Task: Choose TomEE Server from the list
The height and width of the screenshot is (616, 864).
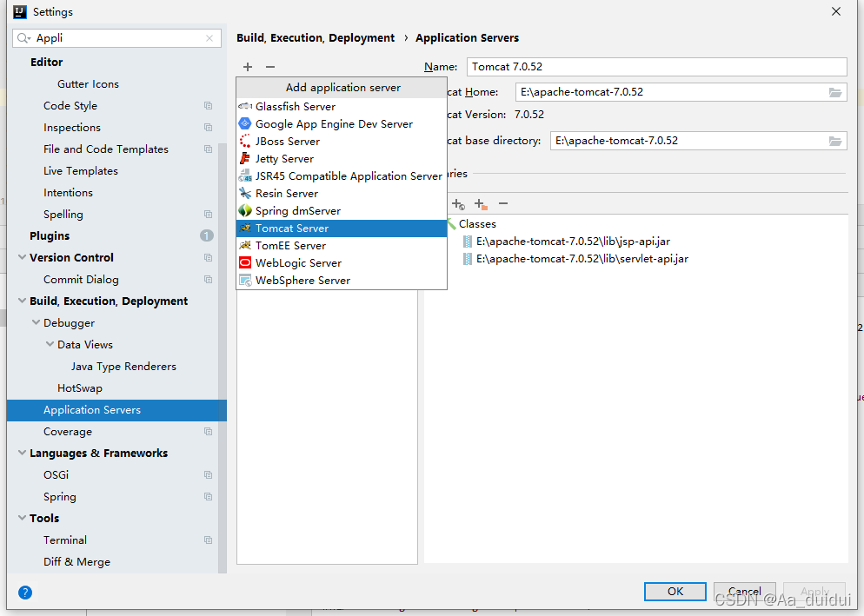Action: 342,246
